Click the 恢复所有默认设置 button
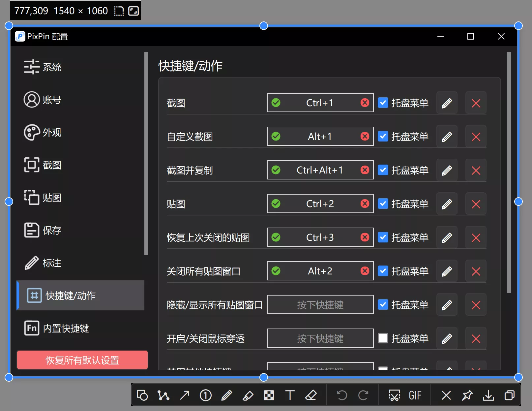 tap(82, 360)
